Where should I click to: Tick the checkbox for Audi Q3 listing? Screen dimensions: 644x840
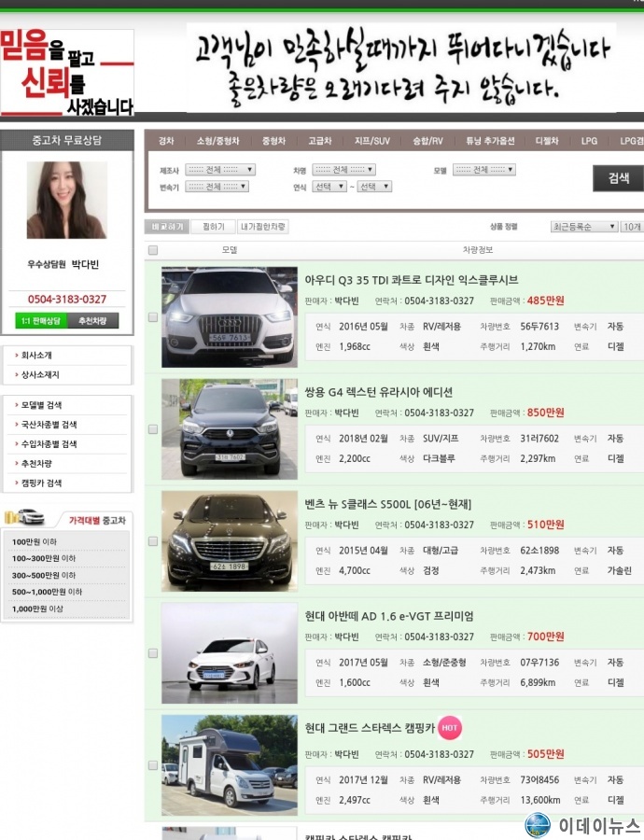tap(153, 317)
